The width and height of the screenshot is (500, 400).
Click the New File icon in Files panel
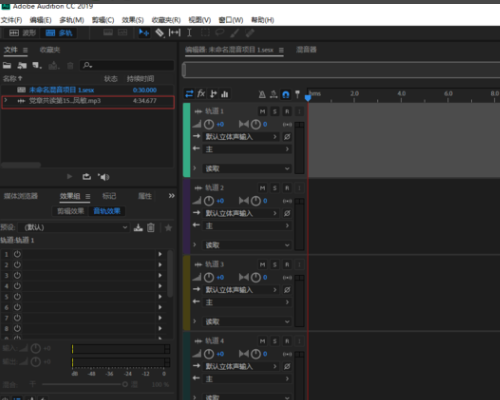(37, 65)
